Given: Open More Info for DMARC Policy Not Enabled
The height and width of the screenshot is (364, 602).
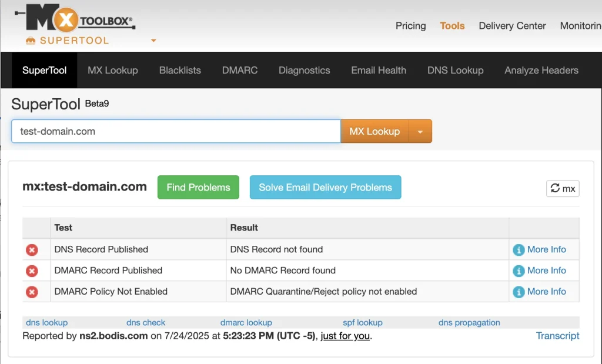Looking at the screenshot, I should tap(547, 292).
